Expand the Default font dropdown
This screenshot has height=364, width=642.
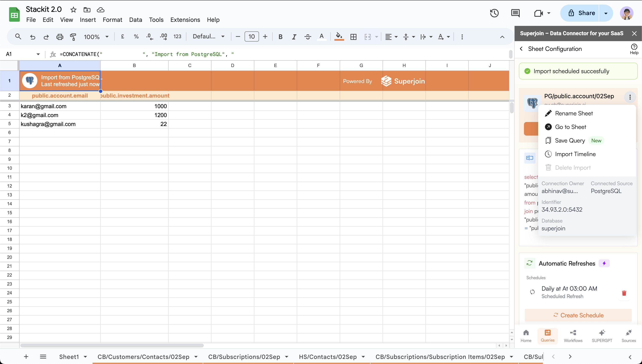(208, 37)
